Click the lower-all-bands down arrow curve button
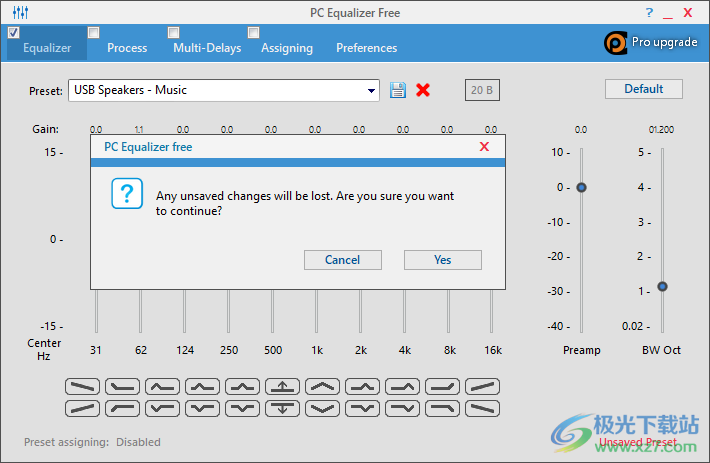The width and height of the screenshot is (710, 463). (x=283, y=408)
